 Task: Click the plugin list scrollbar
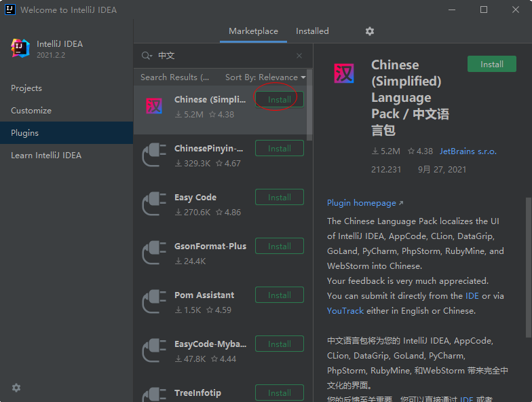(309, 105)
